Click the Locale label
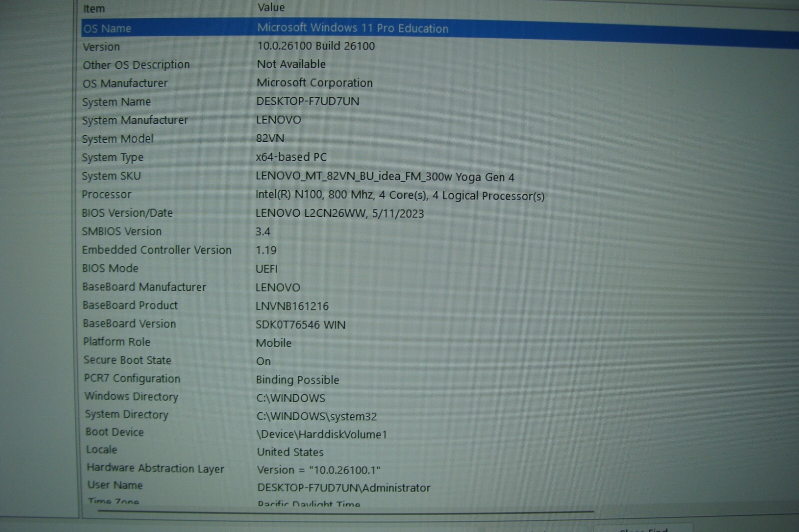Image resolution: width=799 pixels, height=532 pixels. pos(101,450)
